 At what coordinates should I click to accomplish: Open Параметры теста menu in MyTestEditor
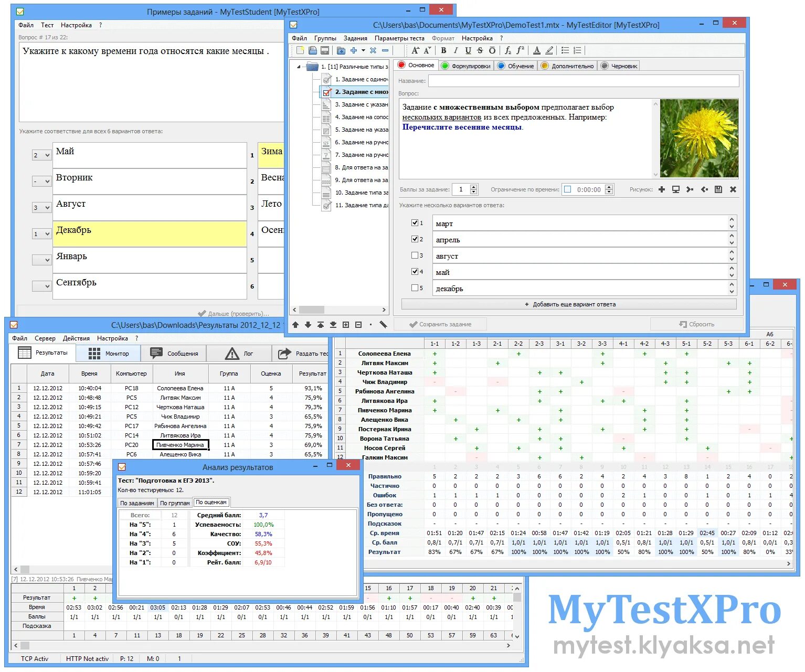(x=399, y=38)
